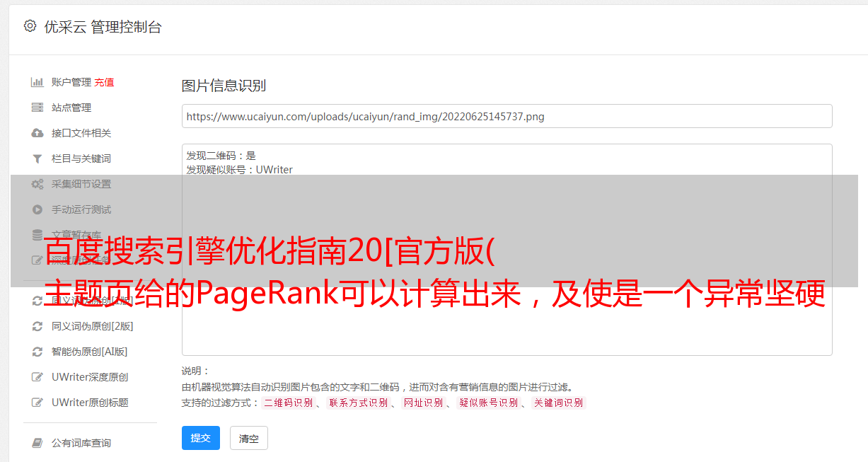Click the 支持的过滤方式： label
Viewport: 868px width, 462px height.
point(221,403)
